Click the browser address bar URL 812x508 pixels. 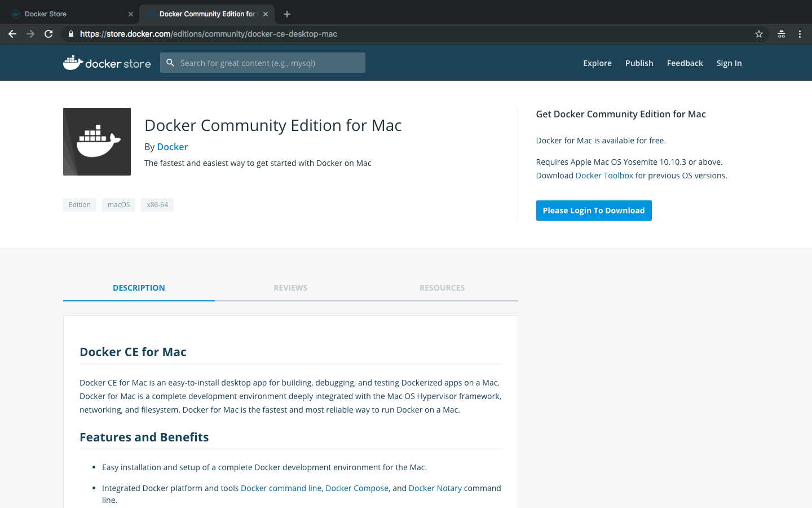209,34
